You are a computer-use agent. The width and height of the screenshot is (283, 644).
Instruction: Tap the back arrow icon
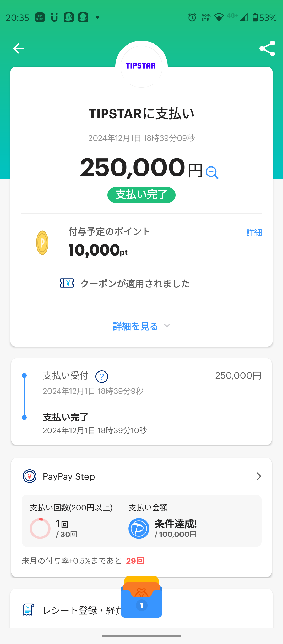click(x=18, y=48)
